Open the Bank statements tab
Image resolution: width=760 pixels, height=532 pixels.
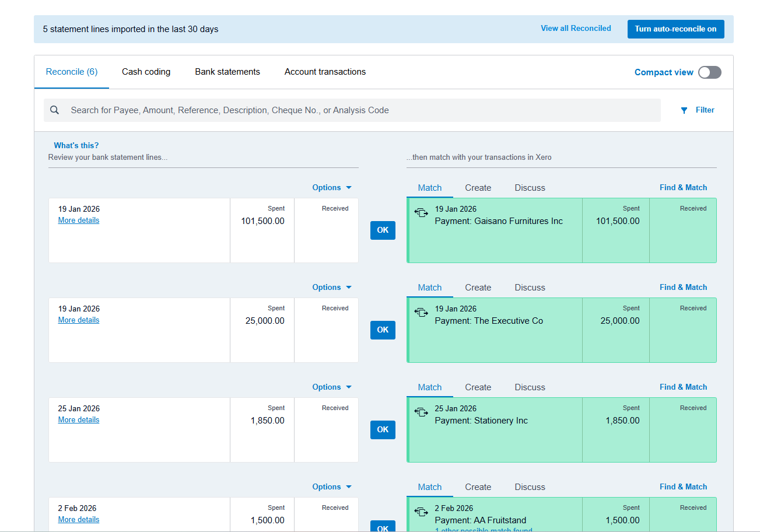point(227,72)
